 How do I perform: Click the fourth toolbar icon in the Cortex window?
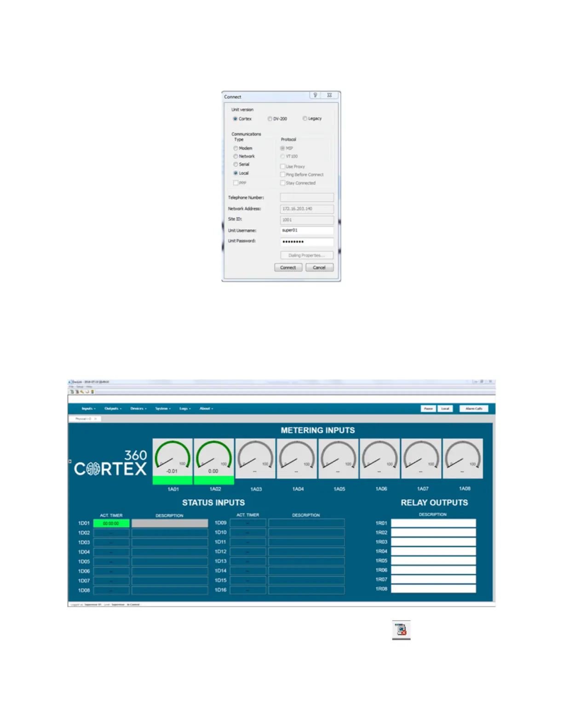[x=87, y=392]
